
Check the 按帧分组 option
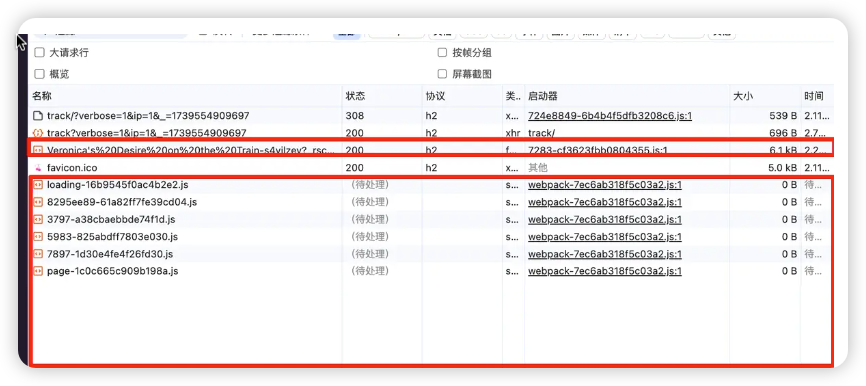[x=442, y=53]
